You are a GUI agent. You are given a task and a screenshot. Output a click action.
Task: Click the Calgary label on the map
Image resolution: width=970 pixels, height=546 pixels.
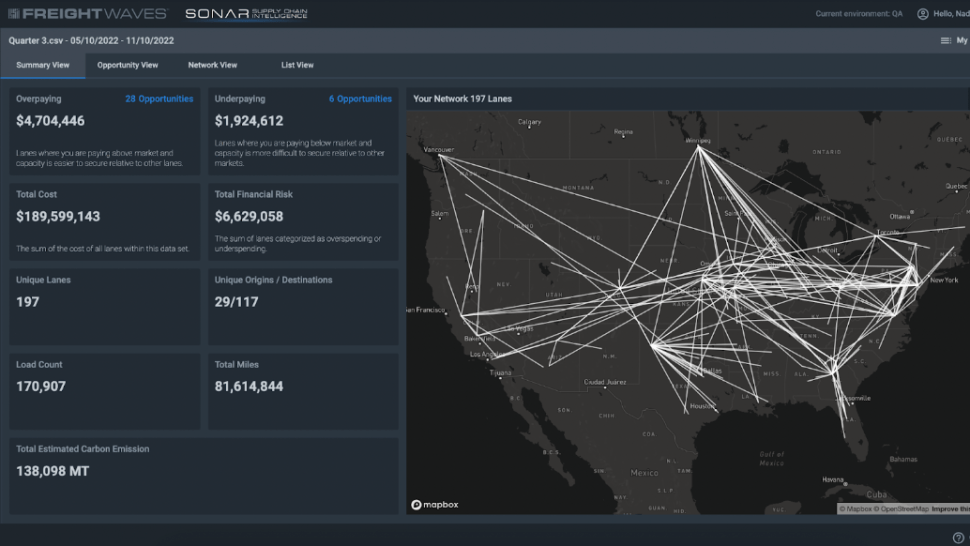coord(529,122)
